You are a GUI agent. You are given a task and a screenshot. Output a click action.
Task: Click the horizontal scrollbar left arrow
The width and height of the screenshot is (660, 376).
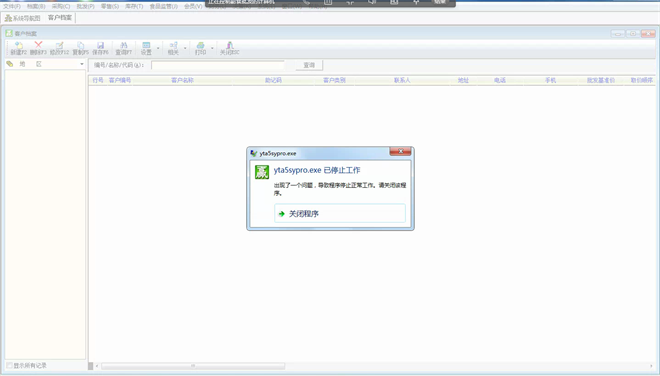97,366
